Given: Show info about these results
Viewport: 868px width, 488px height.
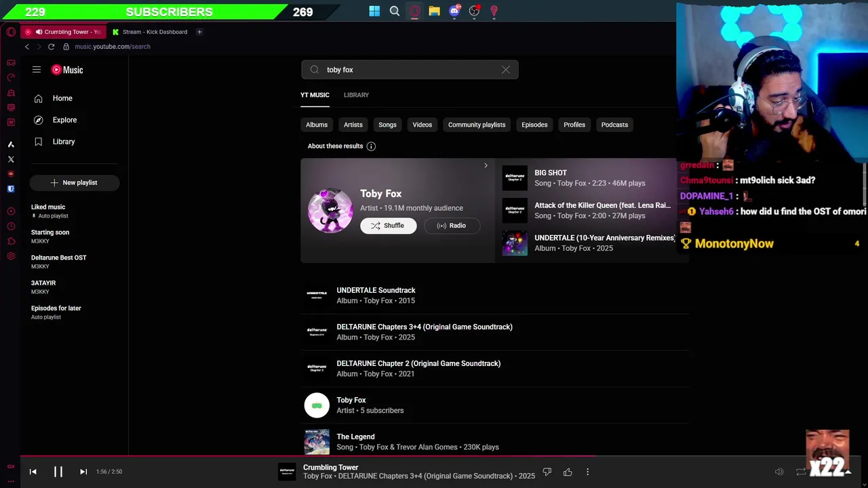Looking at the screenshot, I should [371, 146].
